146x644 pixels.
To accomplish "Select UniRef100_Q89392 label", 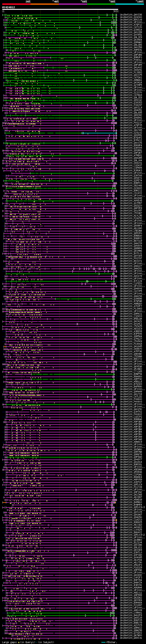I will point(131,115).
